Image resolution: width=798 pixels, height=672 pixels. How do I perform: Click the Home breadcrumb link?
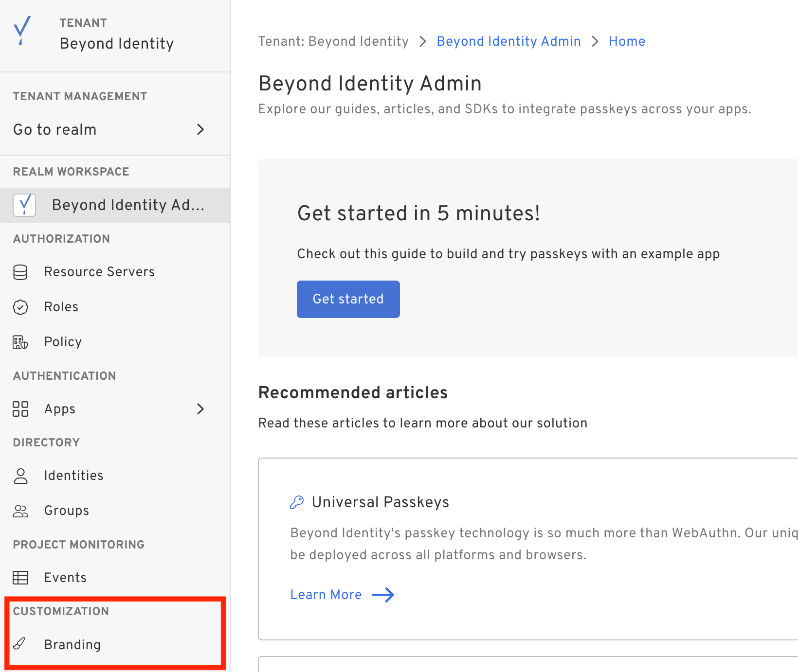pos(627,41)
